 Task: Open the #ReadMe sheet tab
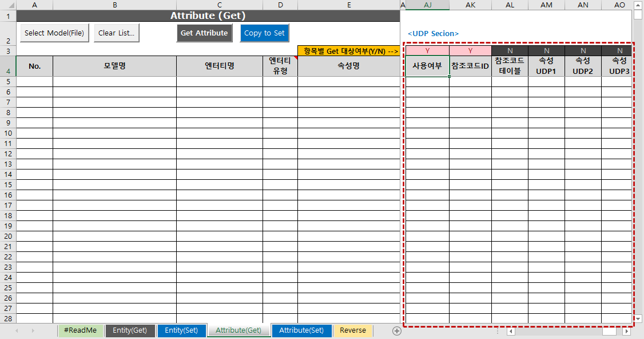[80, 330]
